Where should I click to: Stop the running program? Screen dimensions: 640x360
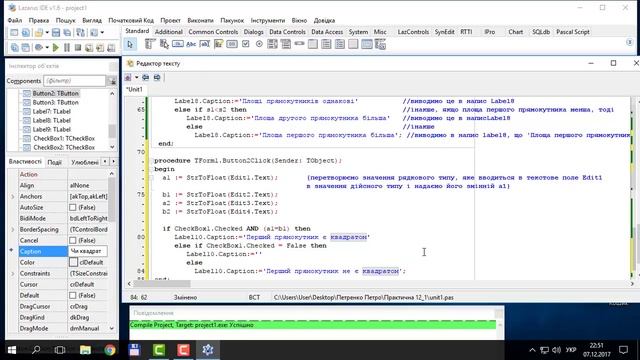click(78, 48)
